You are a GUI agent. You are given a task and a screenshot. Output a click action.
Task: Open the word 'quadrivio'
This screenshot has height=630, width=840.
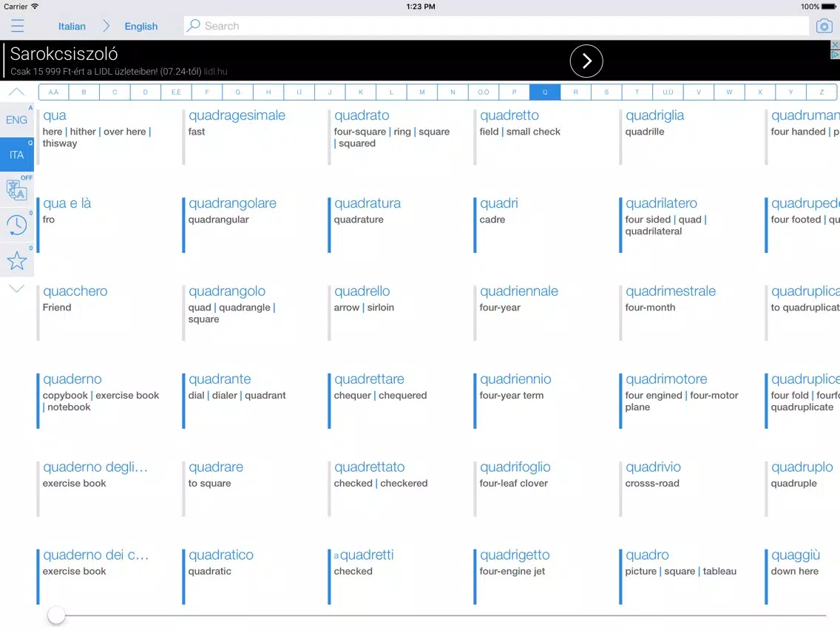[x=653, y=467]
